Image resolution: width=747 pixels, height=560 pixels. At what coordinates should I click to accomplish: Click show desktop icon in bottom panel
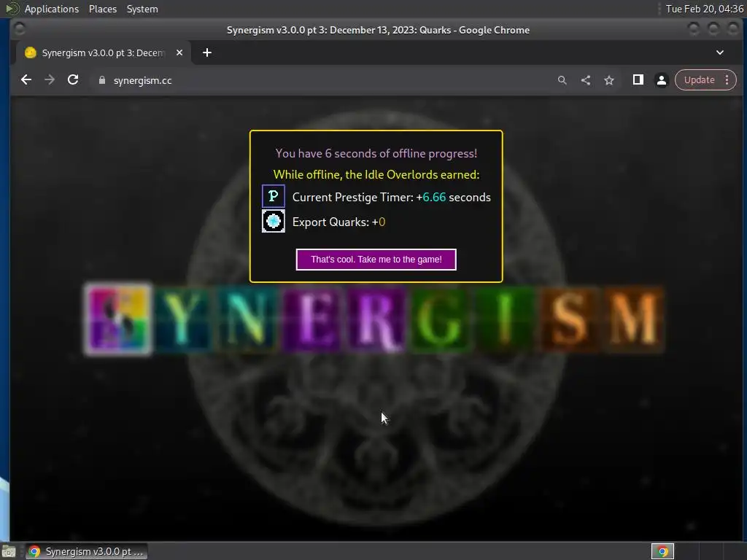pos(9,551)
